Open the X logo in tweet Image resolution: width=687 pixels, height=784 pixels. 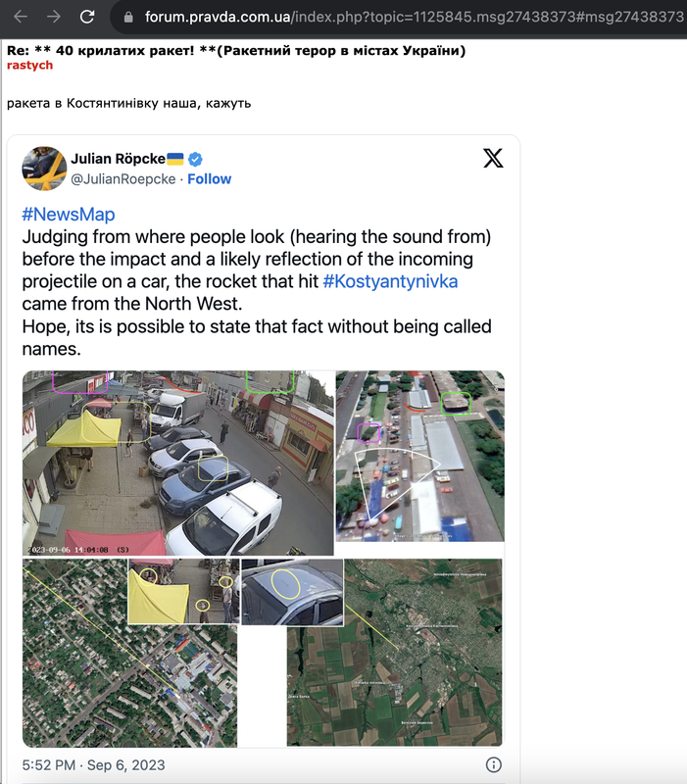[x=493, y=158]
